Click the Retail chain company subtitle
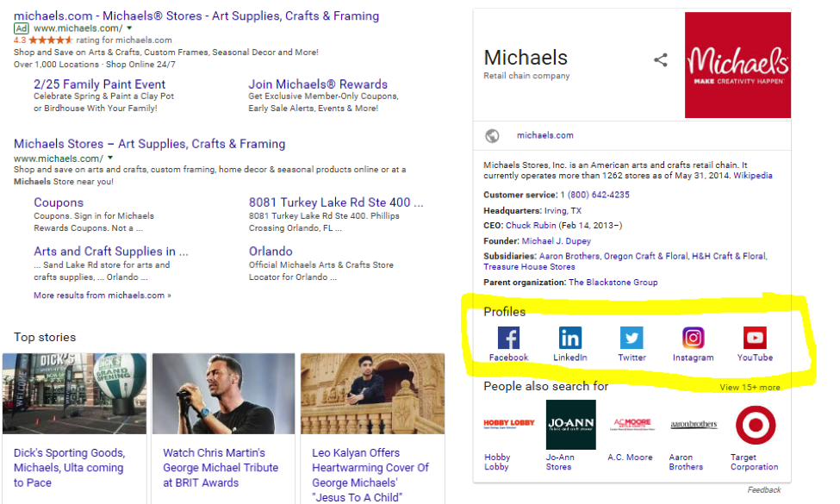Screen dimensions: 840x504 coord(526,76)
